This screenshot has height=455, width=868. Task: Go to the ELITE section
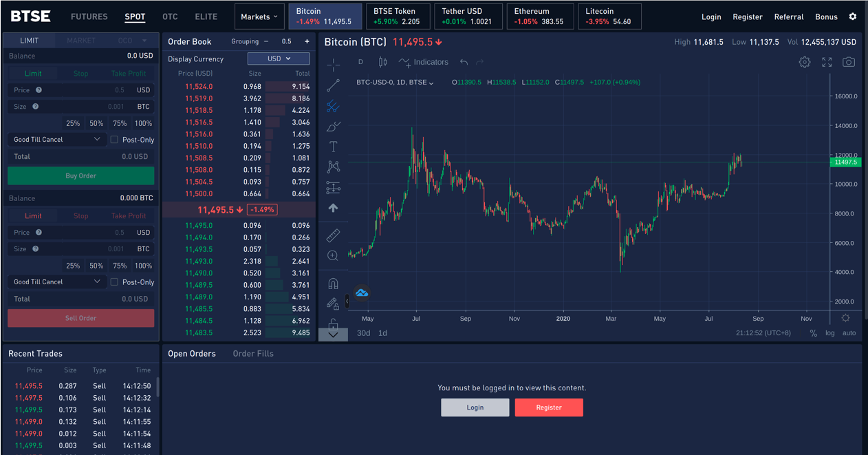point(206,17)
